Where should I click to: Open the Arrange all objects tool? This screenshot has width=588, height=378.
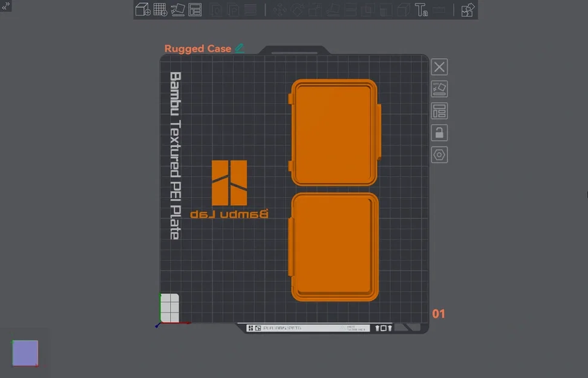point(195,10)
